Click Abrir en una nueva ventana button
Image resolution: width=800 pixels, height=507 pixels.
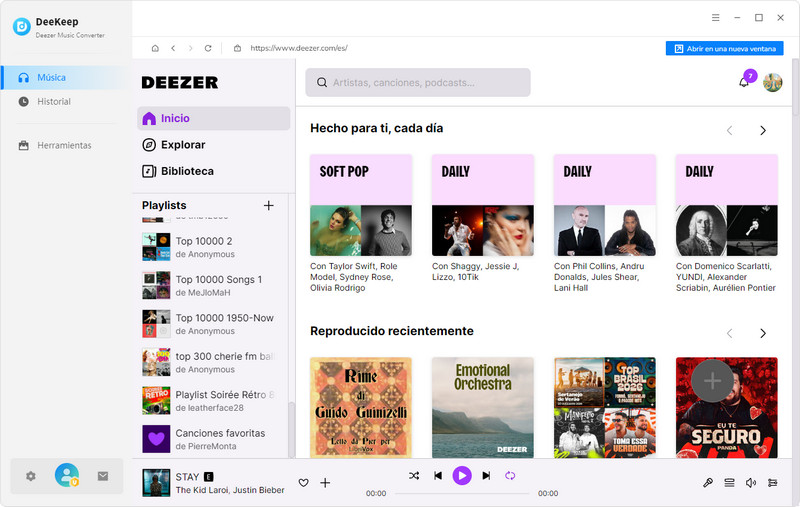click(x=724, y=48)
